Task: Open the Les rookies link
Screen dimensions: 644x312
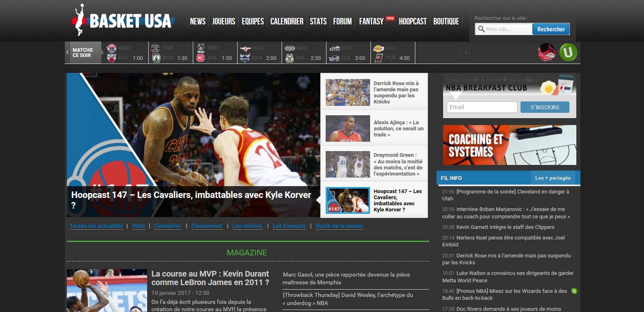Action: click(x=247, y=226)
